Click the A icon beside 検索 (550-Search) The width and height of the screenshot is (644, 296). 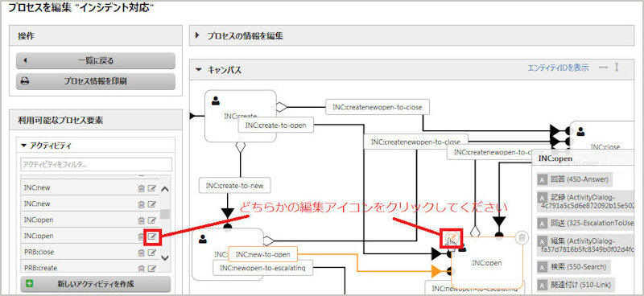tap(542, 266)
